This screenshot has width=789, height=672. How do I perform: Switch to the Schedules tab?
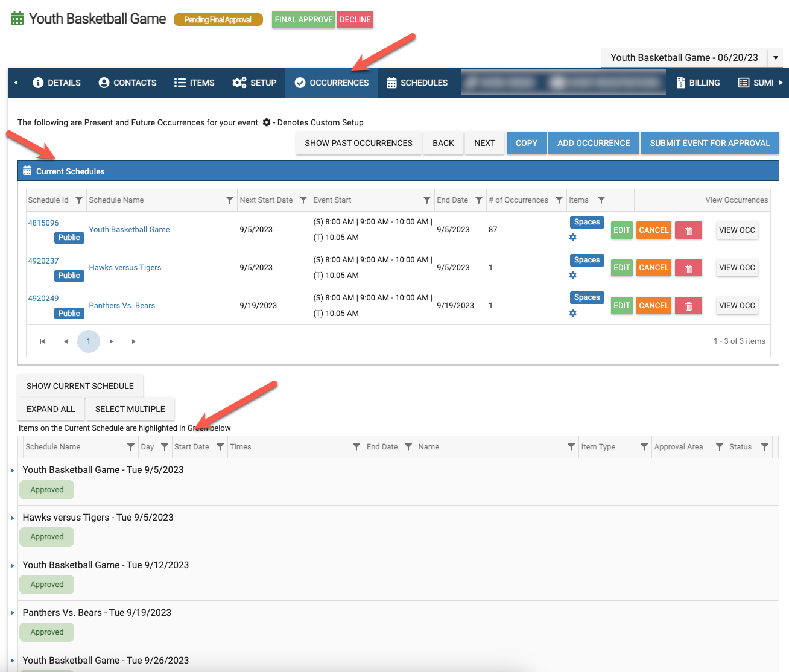(x=417, y=83)
